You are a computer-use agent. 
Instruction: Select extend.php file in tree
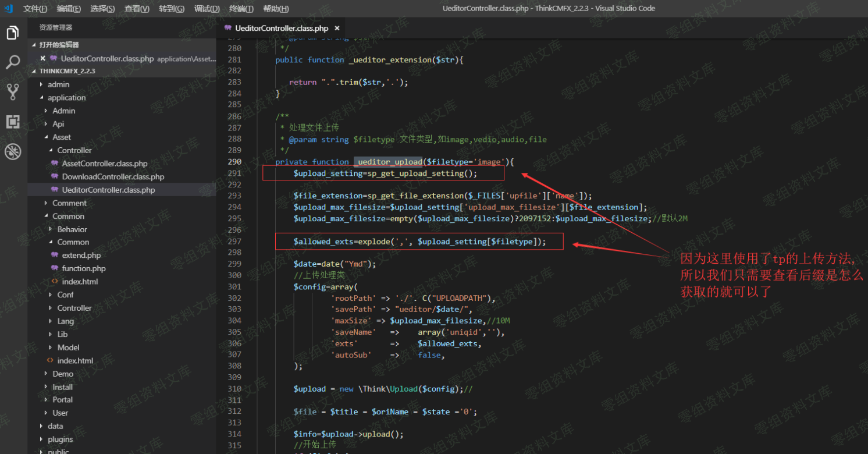[81, 256]
